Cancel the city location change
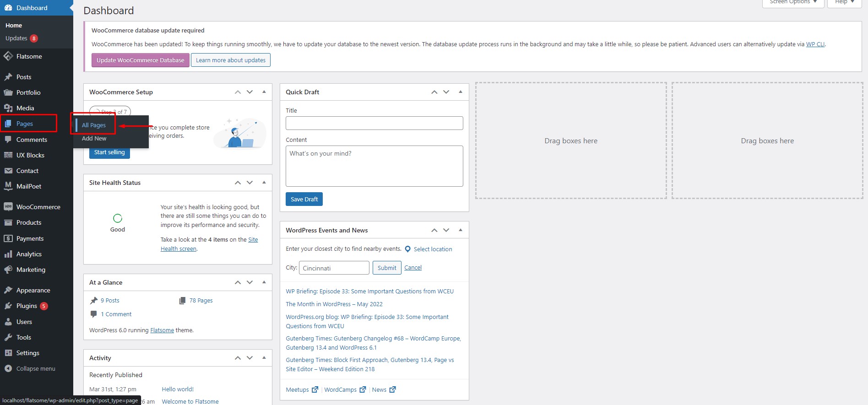The height and width of the screenshot is (405, 868). [x=413, y=268]
